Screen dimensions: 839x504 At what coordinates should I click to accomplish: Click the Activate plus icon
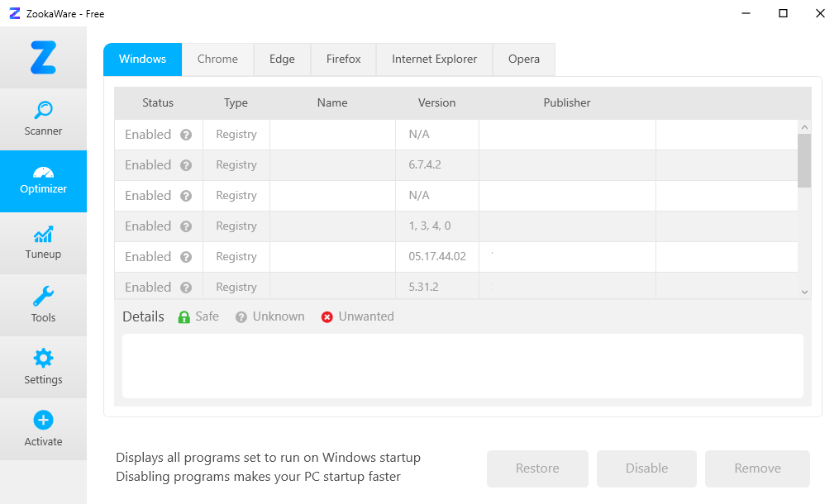[43, 420]
